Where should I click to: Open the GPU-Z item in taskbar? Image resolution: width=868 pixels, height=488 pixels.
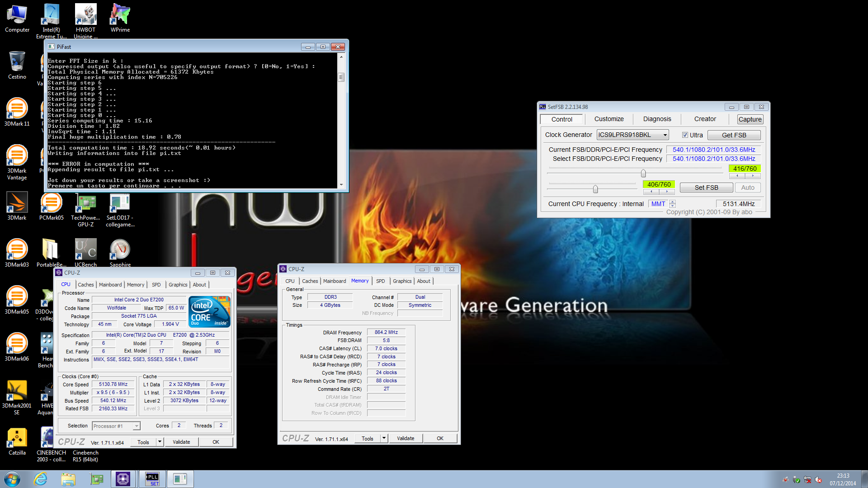click(96, 479)
